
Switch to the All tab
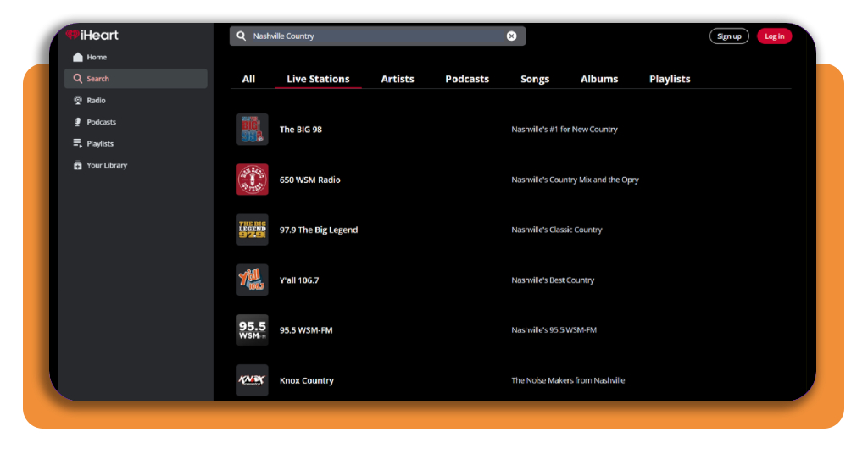pyautogui.click(x=248, y=79)
